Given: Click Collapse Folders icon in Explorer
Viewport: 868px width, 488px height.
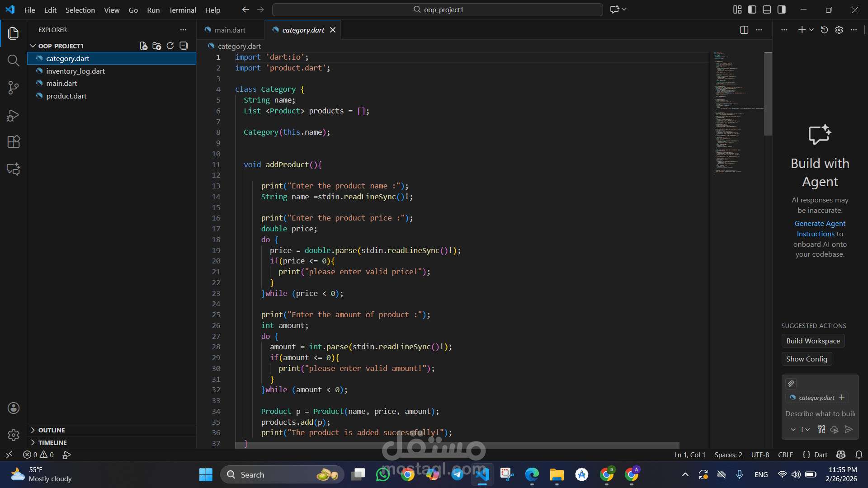Looking at the screenshot, I should [x=184, y=46].
